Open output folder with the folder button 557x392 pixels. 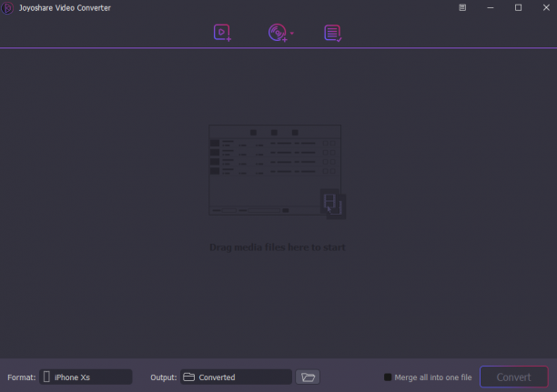[308, 377]
